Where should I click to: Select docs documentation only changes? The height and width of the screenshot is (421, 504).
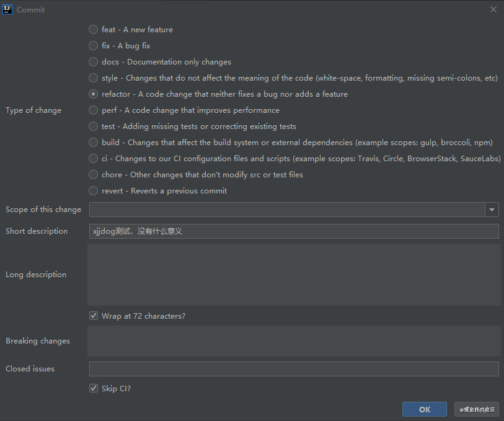coord(93,62)
